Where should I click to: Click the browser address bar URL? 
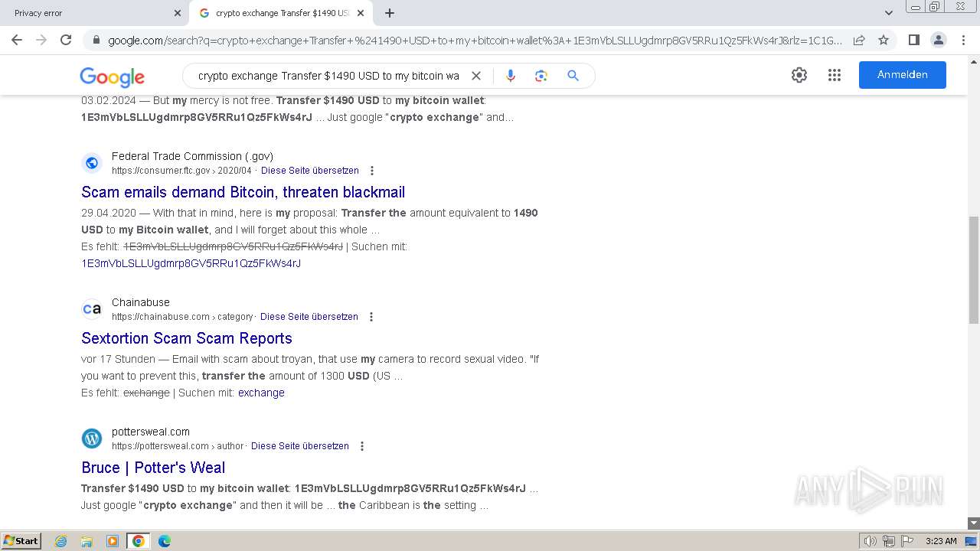click(475, 40)
